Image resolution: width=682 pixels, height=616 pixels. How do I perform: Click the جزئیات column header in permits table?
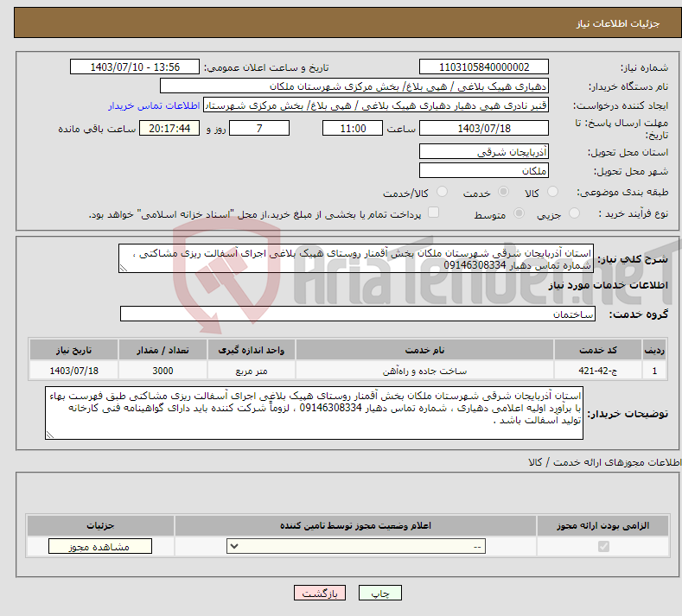(x=100, y=525)
